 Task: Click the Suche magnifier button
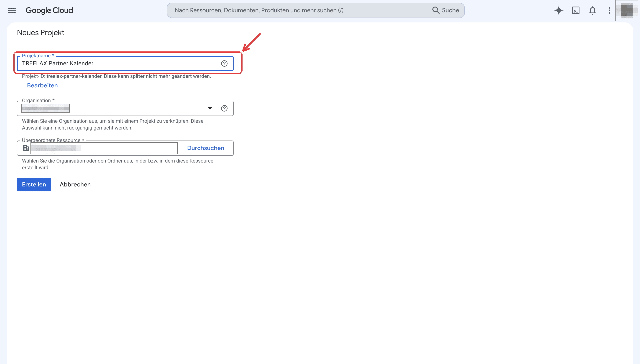click(x=446, y=10)
